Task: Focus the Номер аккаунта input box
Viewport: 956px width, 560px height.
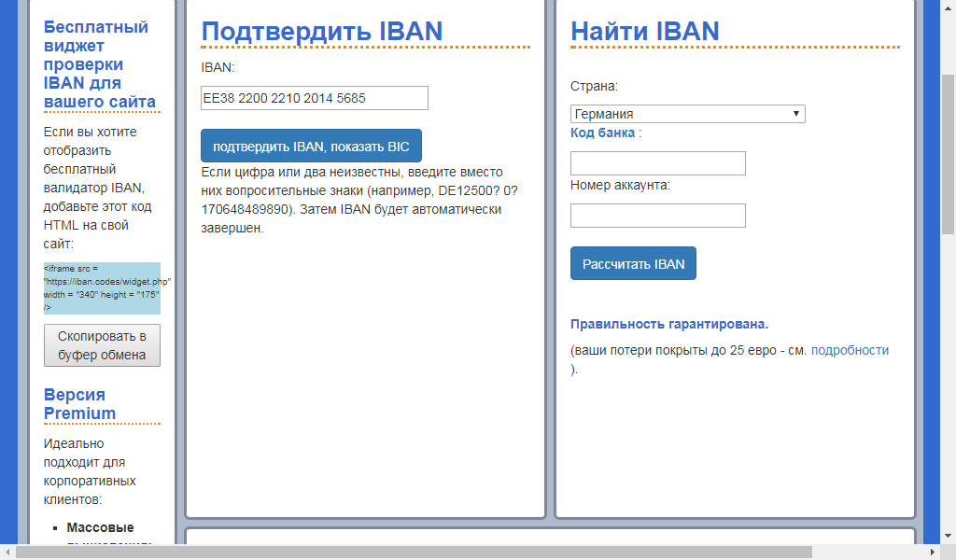Action: tap(657, 216)
